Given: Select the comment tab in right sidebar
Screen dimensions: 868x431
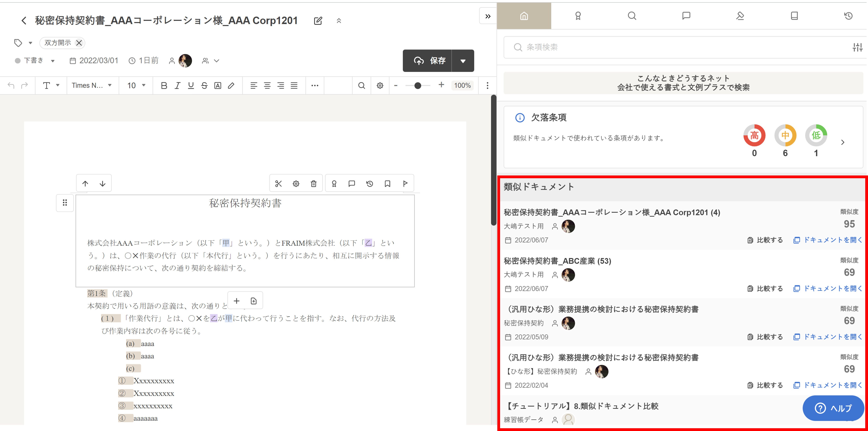Looking at the screenshot, I should tap(686, 16).
